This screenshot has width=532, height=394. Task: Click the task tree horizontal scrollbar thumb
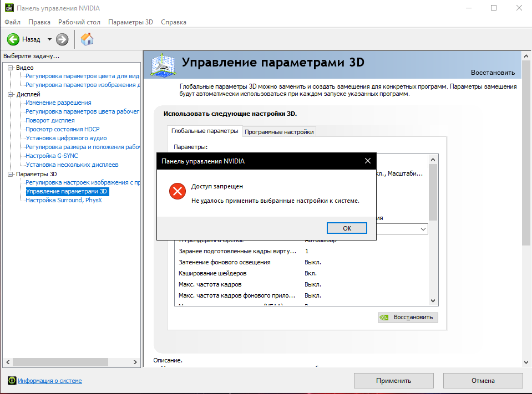pyautogui.click(x=60, y=362)
